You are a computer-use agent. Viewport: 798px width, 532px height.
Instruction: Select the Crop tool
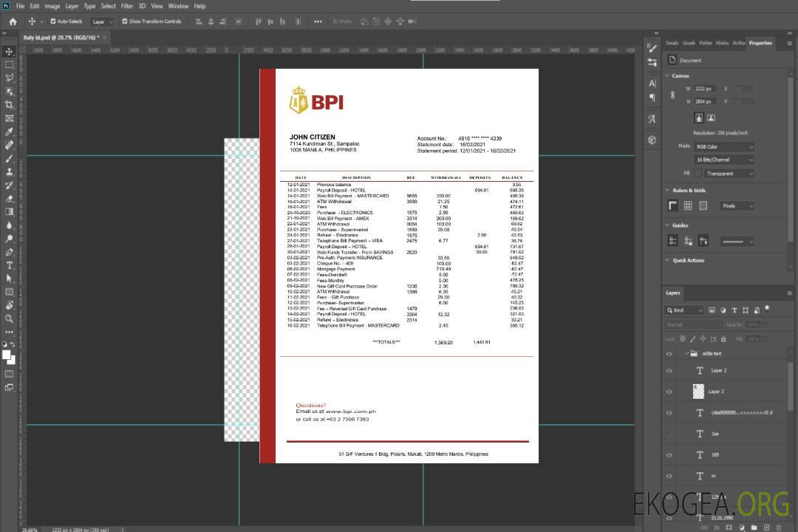[x=9, y=105]
